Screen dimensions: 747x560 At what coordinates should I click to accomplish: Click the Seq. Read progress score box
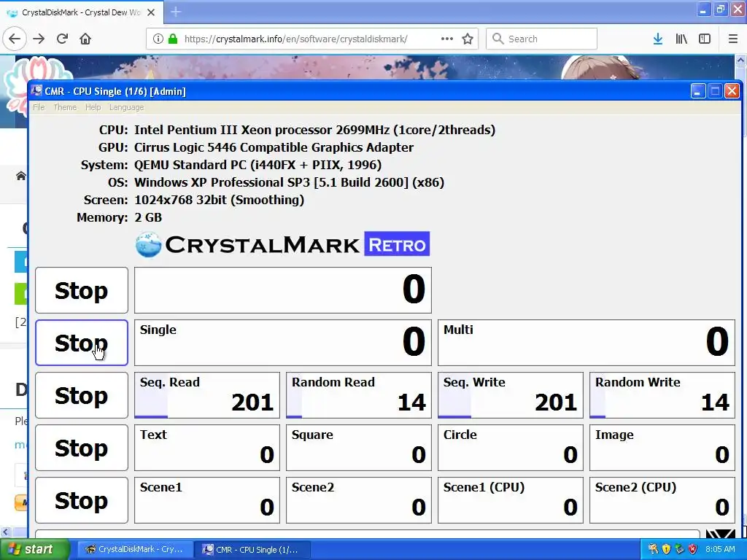click(206, 395)
